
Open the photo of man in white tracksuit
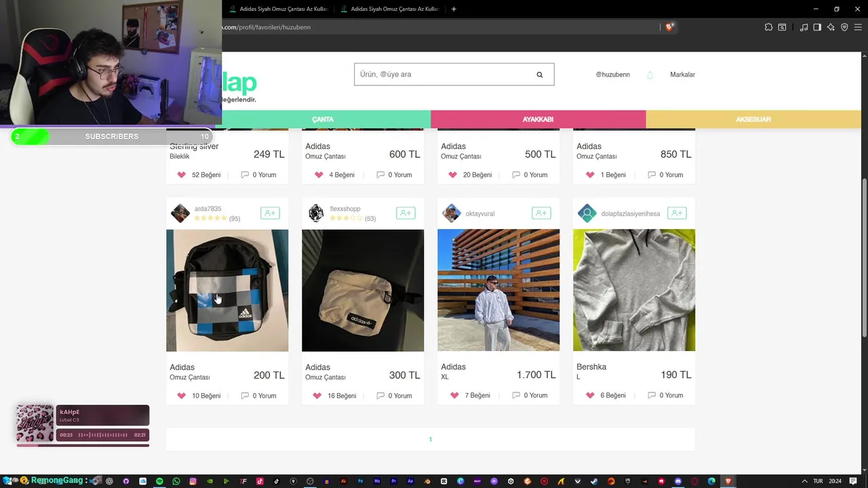click(x=498, y=290)
